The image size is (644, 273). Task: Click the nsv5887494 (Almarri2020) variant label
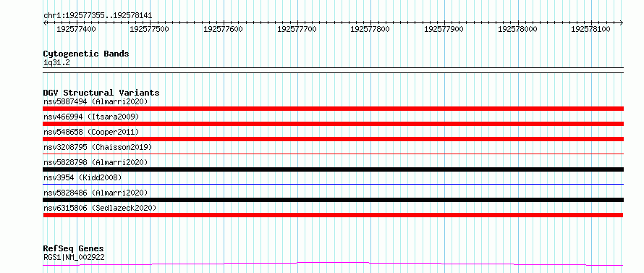pyautogui.click(x=96, y=101)
